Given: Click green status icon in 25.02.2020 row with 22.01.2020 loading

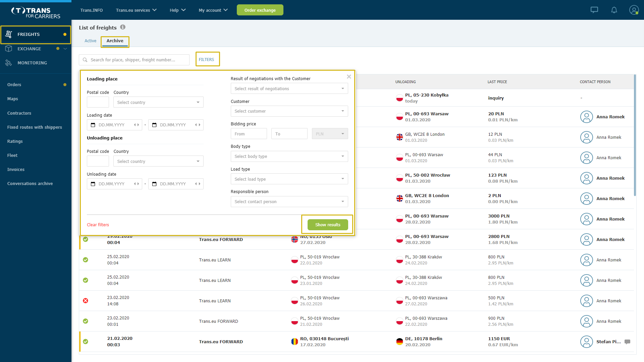Looking at the screenshot, I should 86,260.
